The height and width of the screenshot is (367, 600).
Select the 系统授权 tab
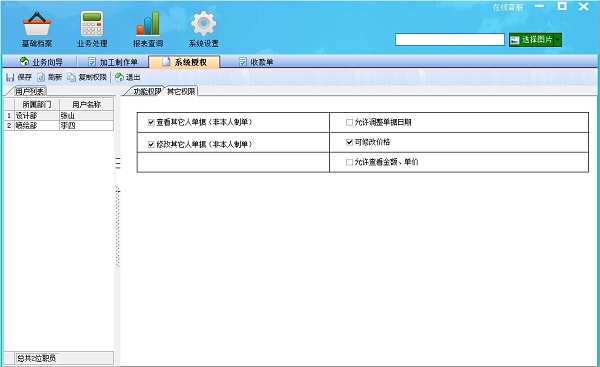coord(184,62)
